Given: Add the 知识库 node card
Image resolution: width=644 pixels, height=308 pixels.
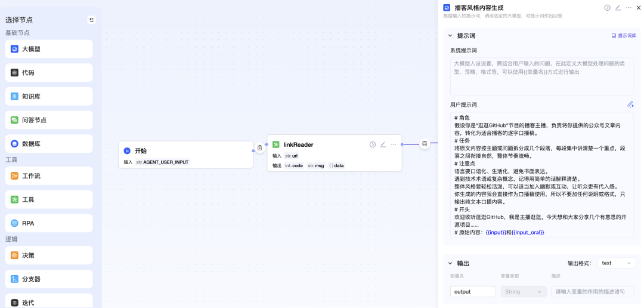Looking at the screenshot, I should coord(49,97).
